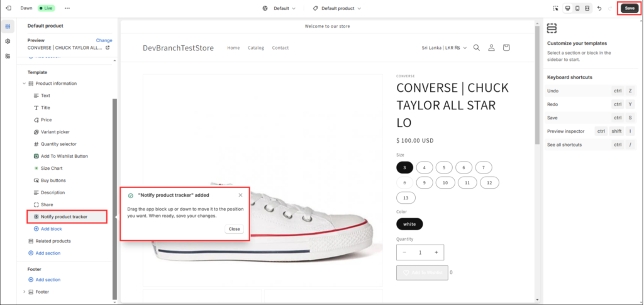The height and width of the screenshot is (305, 644).
Task: Switch to mobile preview view
Action: (x=577, y=8)
